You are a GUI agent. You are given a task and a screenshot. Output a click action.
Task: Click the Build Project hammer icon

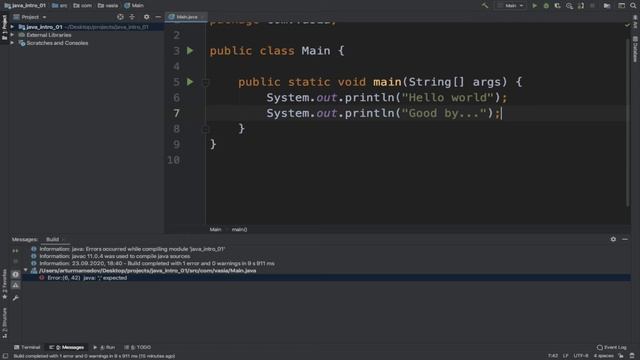[484, 6]
